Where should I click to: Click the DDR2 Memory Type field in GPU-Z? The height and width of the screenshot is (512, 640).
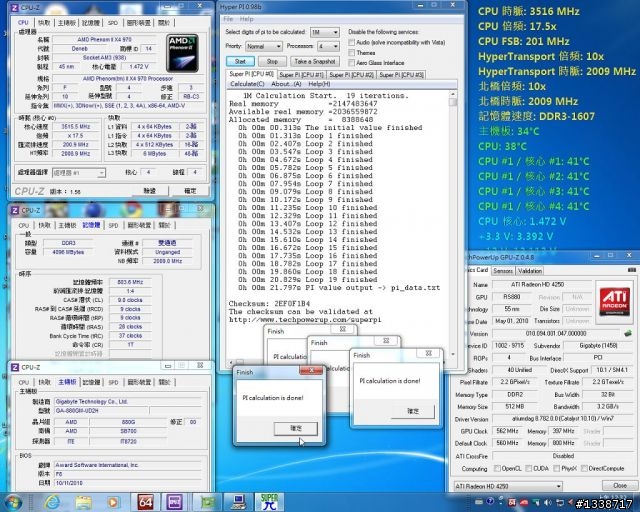[515, 395]
